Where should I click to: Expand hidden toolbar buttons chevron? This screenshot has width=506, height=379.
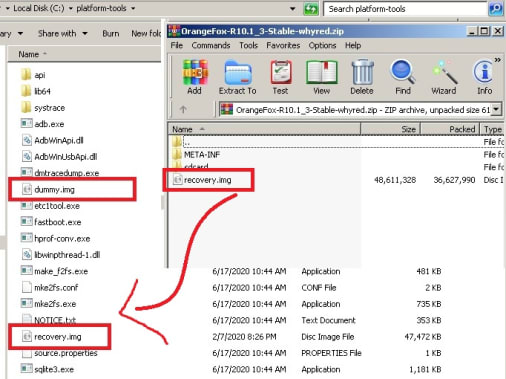point(498,60)
